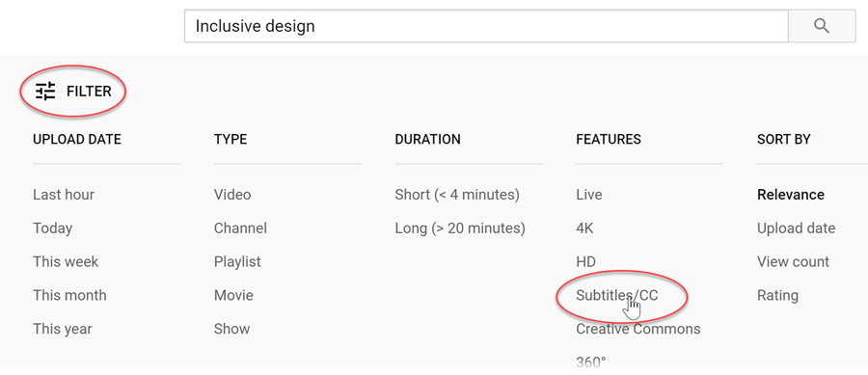Filter by Long over 20 minutes
The height and width of the screenshot is (375, 868).
[459, 228]
